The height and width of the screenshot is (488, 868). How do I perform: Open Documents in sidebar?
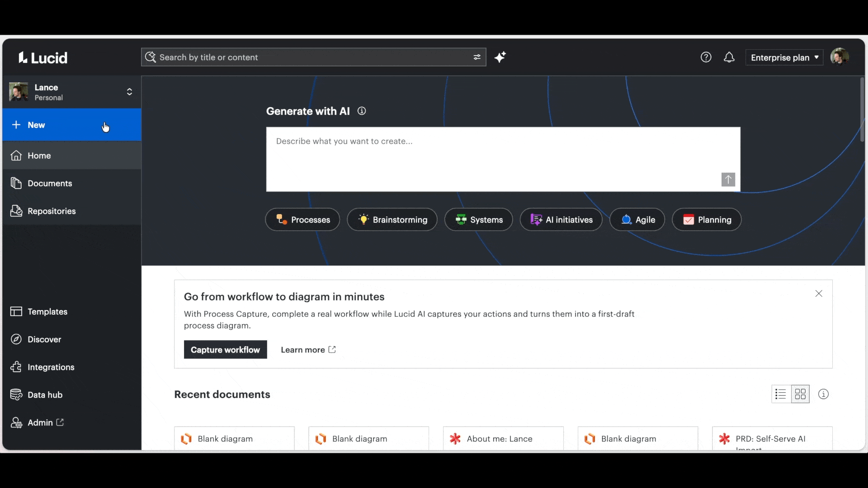point(72,183)
